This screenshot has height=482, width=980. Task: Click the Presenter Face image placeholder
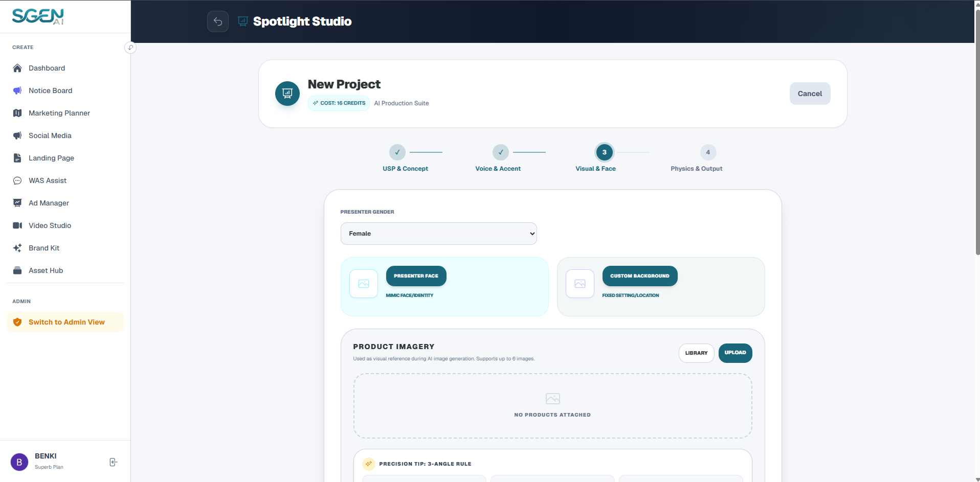coord(364,284)
